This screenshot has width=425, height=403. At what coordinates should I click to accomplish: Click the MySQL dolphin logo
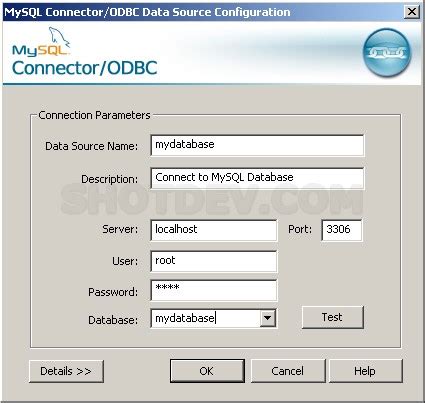41,42
